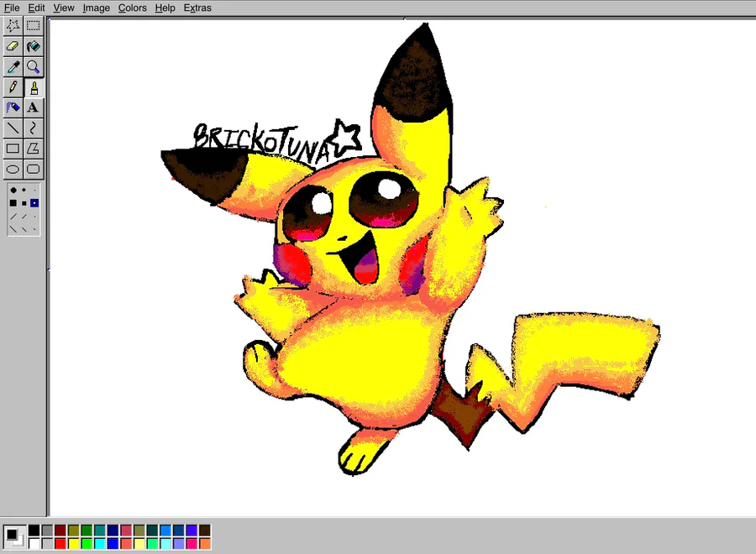The image size is (756, 554).
Task: Pick the teal palette swatch
Action: [x=100, y=530]
